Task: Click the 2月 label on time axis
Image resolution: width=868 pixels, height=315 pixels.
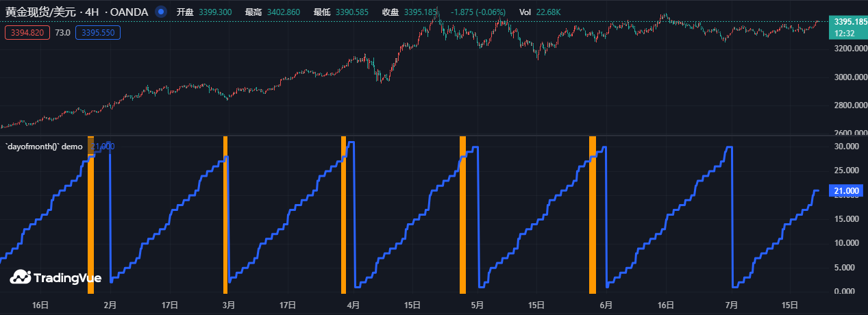Action: pos(110,305)
